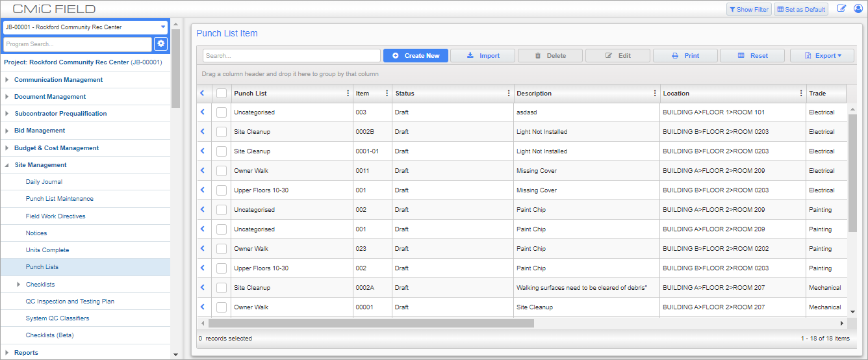Toggle the select-all checkbox in header

[x=222, y=94]
